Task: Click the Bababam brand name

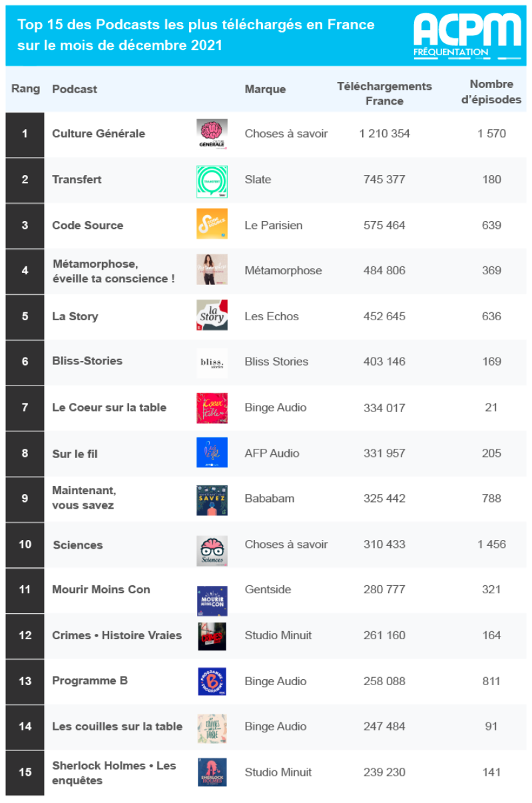Action: [x=269, y=498]
